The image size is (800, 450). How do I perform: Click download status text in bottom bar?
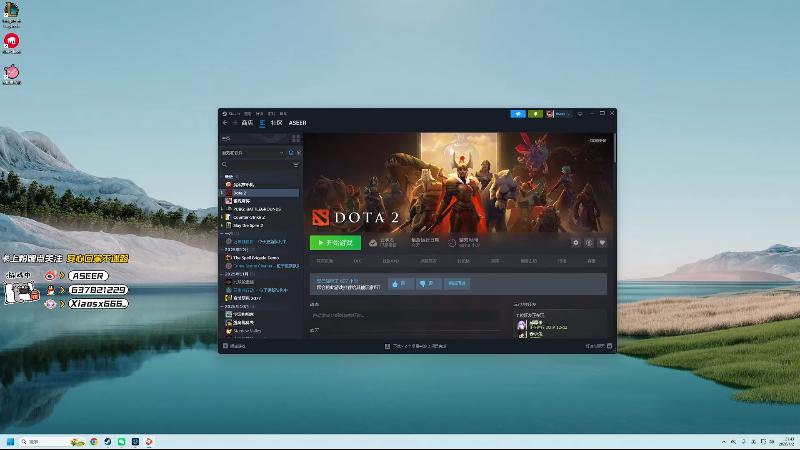[x=419, y=346]
